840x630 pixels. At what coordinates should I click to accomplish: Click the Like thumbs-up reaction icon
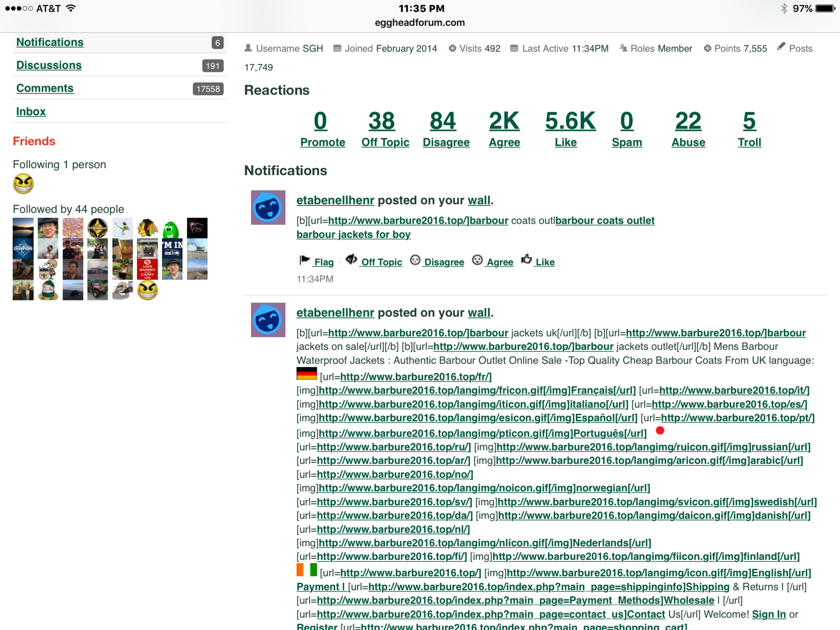coord(526,260)
